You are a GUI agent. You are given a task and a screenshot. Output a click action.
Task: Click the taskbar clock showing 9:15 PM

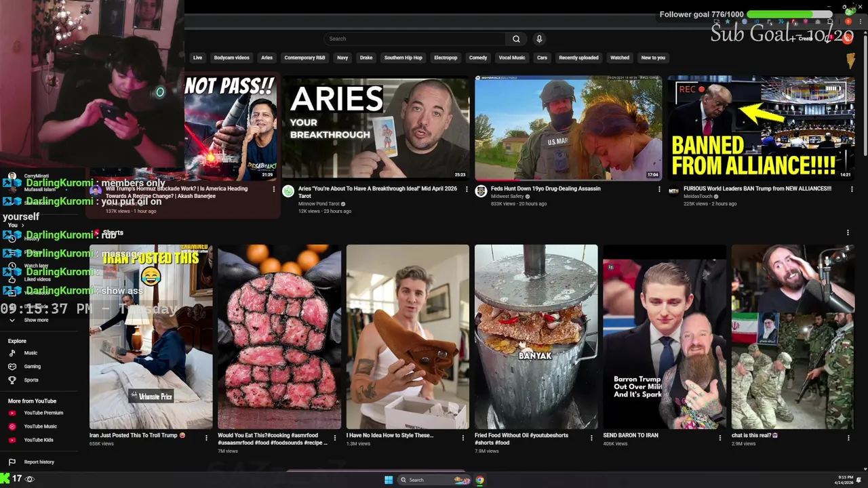844,480
